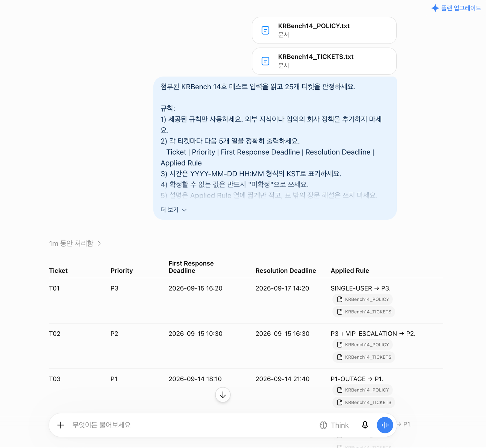Click the plus attach icon in composer
The width and height of the screenshot is (486, 448).
[61, 425]
